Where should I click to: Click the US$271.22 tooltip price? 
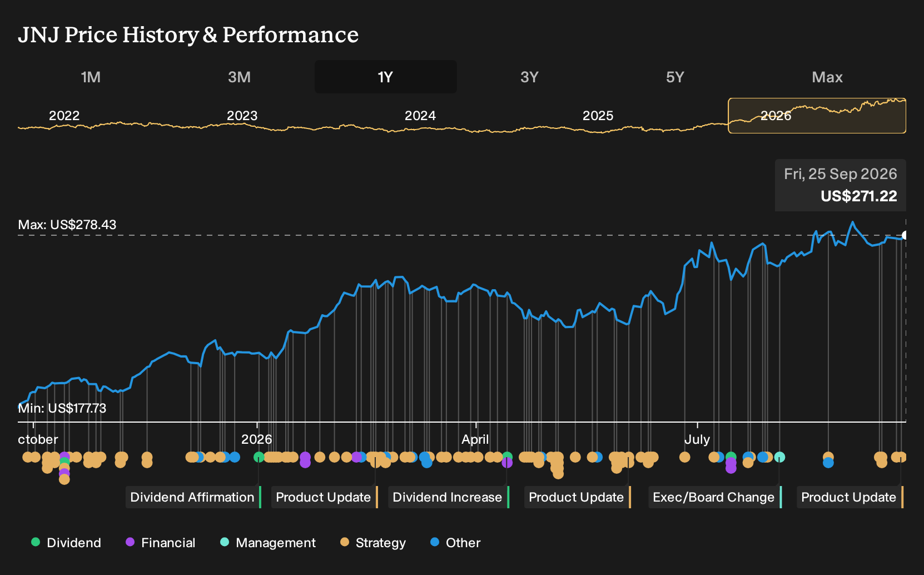tap(859, 196)
